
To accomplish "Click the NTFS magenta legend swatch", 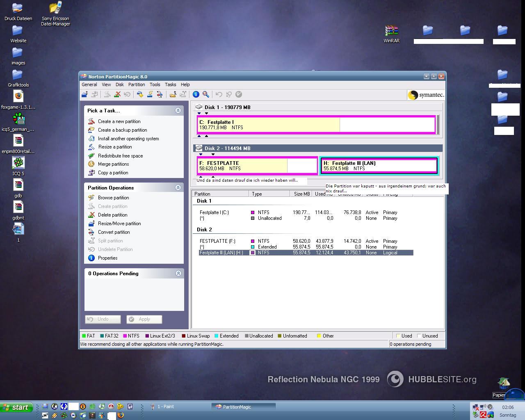I will pos(125,336).
